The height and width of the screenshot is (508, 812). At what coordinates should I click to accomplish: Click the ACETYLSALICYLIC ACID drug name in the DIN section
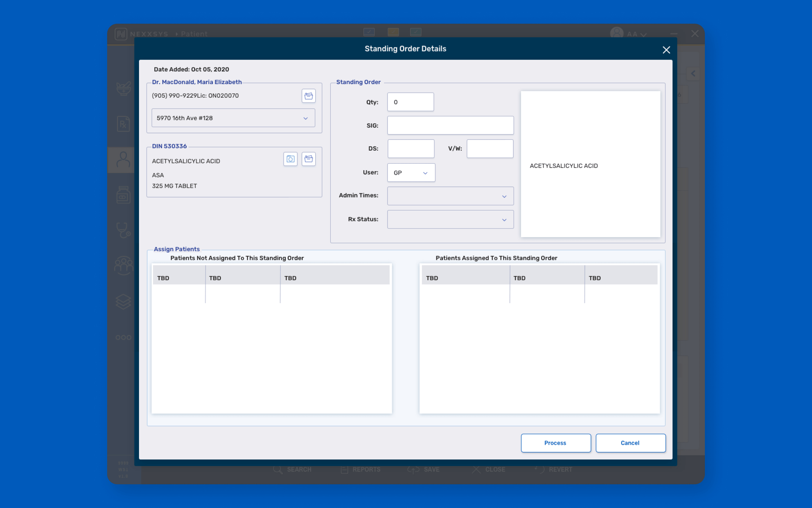coord(186,161)
